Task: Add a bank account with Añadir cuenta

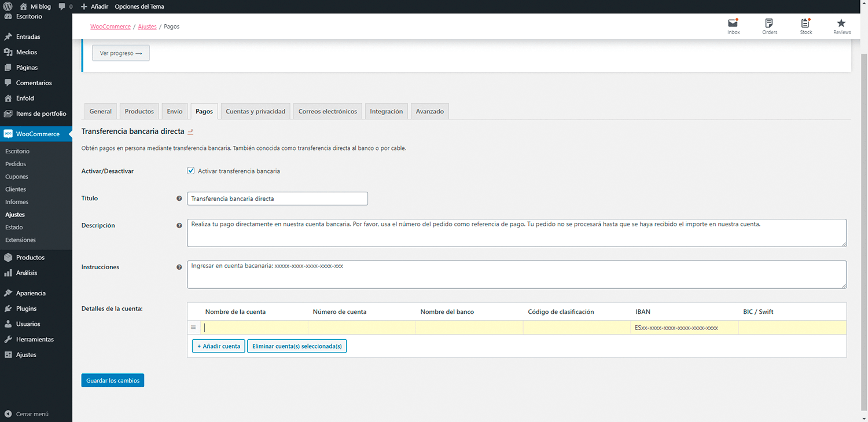Action: pos(218,346)
